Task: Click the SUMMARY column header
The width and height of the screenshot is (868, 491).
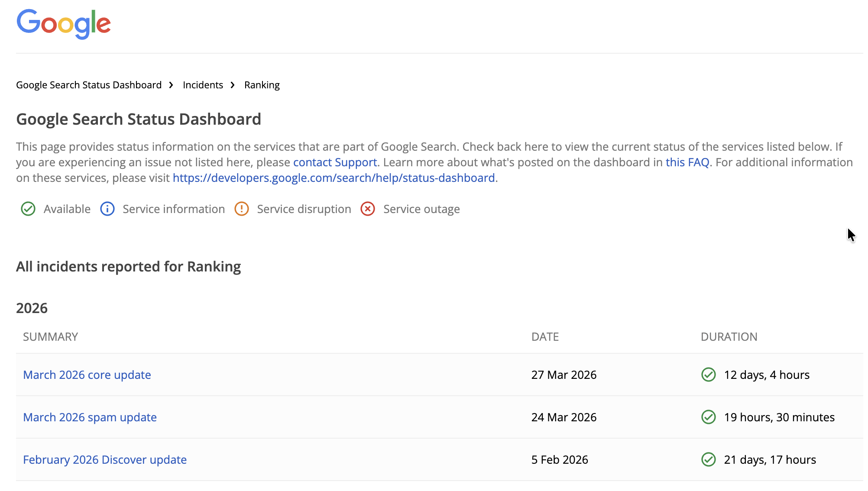Action: [x=50, y=337]
